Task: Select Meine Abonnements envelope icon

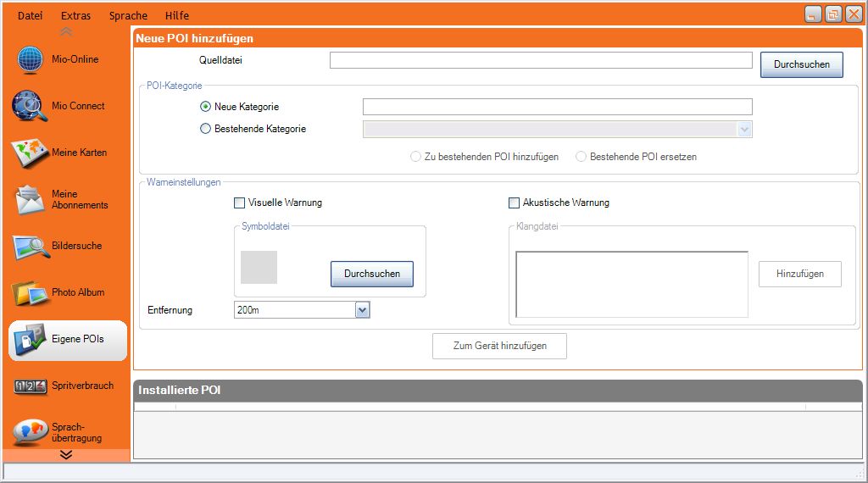Action: (30, 200)
